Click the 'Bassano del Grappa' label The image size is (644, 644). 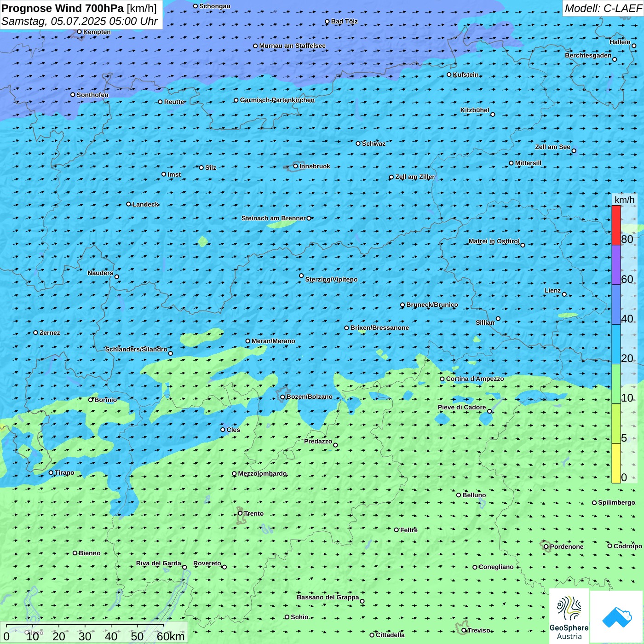[x=328, y=597]
